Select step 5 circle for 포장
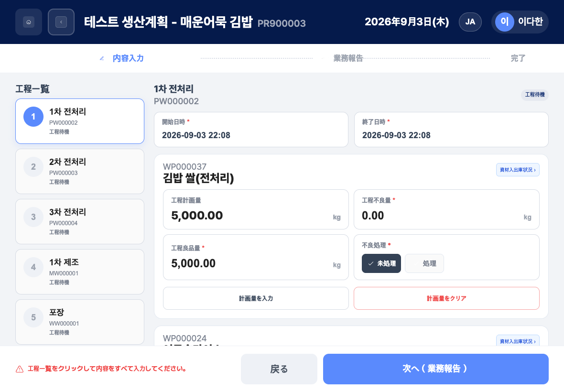This screenshot has height=392, width=564. click(x=33, y=317)
